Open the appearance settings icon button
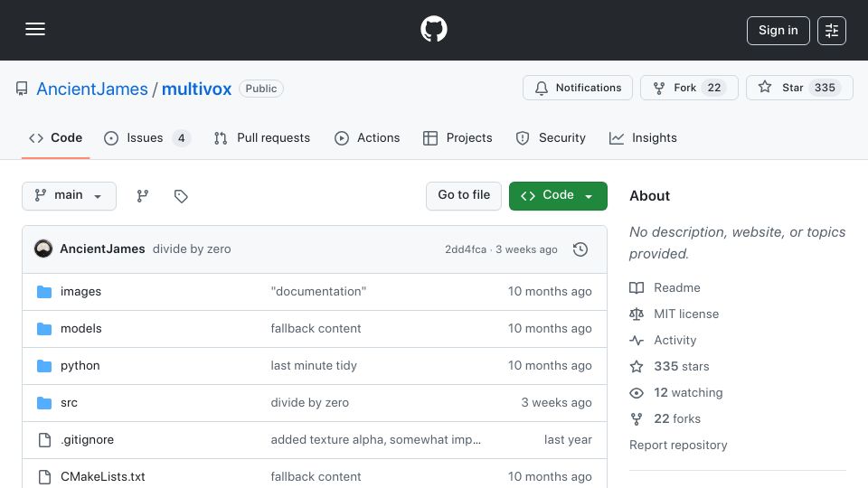Image resolution: width=868 pixels, height=488 pixels. tap(832, 31)
